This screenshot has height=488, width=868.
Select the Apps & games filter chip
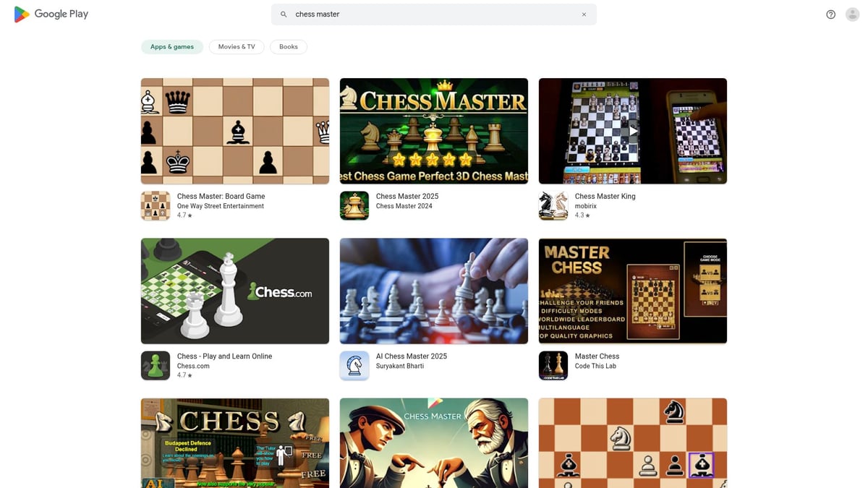tap(172, 46)
